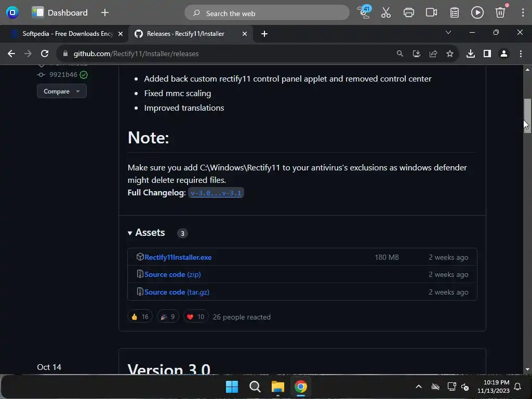Viewport: 532px width, 399px height.
Task: Close the Releases Rectify11 tab
Action: 244,34
